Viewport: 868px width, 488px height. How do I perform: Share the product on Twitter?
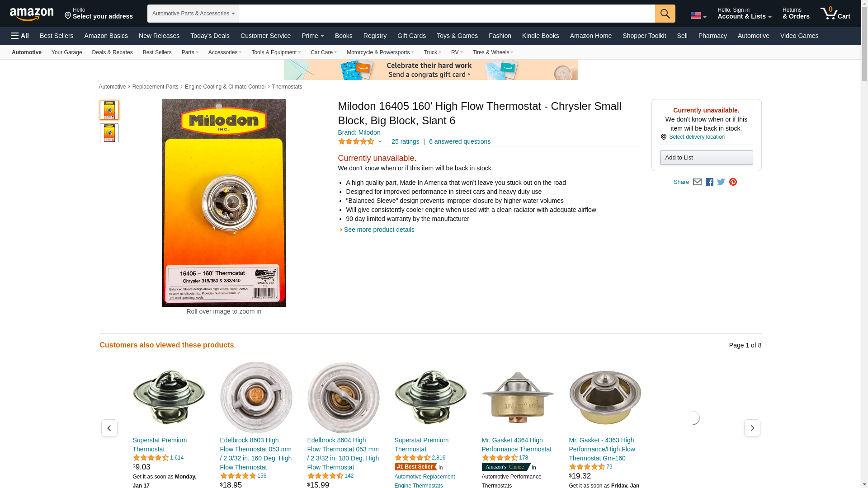(721, 182)
